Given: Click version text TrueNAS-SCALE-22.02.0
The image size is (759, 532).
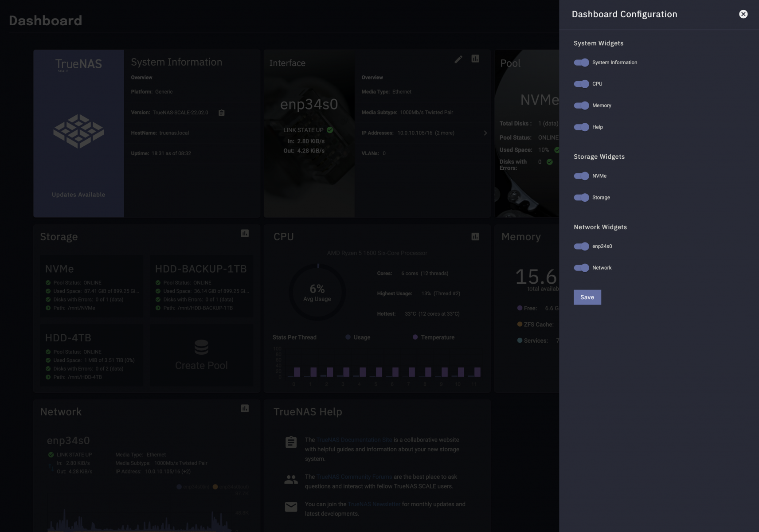Looking at the screenshot, I should click(x=180, y=113).
